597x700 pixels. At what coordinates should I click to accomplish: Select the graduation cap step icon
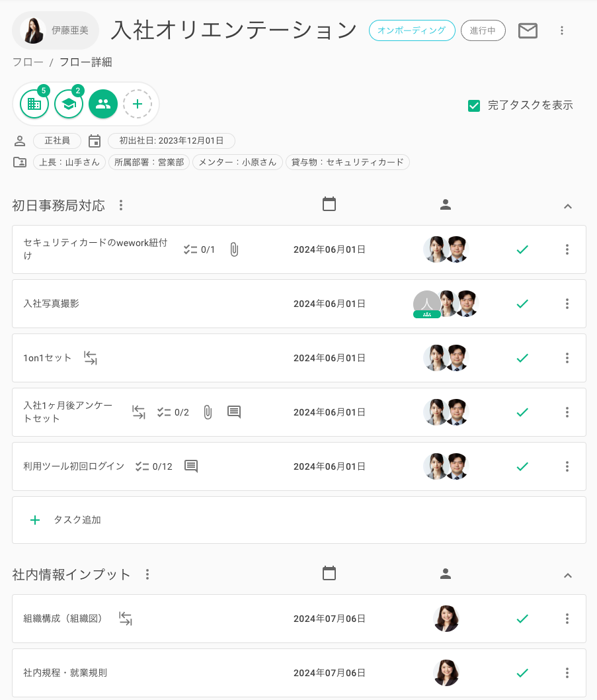69,104
